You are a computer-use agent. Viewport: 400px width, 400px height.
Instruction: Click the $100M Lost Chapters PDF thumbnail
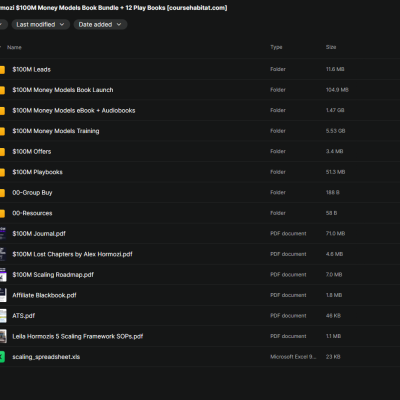(3, 254)
